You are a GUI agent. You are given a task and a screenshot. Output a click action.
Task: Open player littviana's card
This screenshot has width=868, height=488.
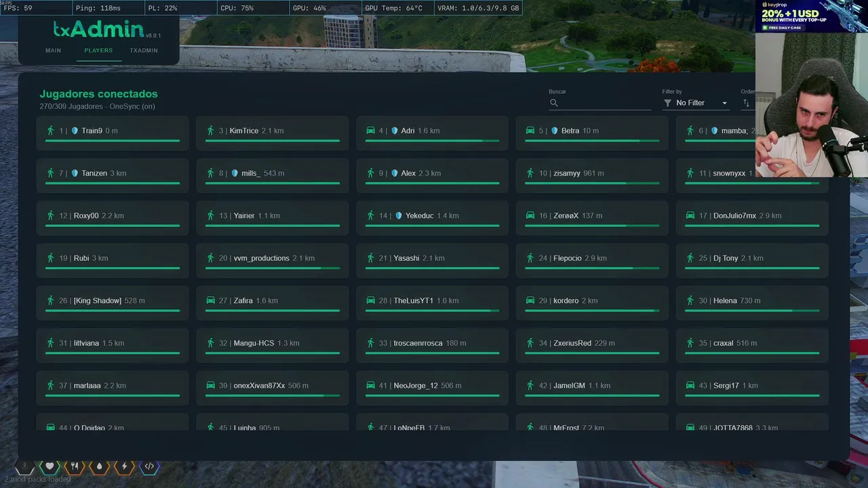113,346
